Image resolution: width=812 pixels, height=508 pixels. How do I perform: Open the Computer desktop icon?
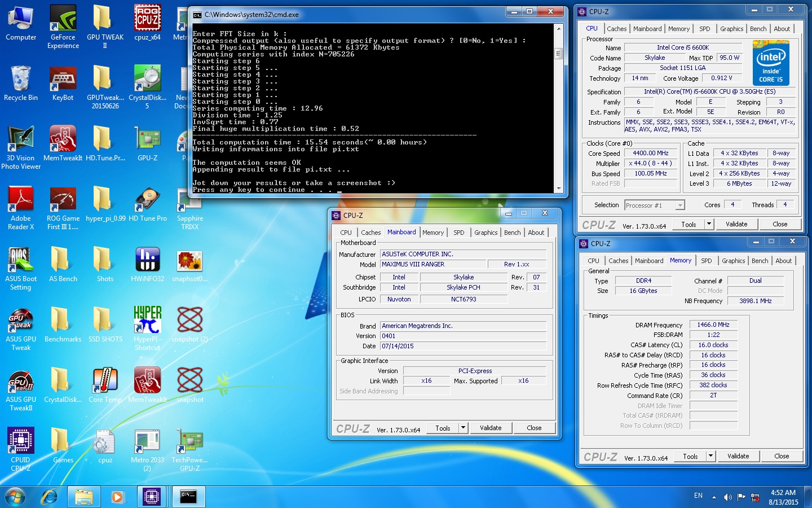tap(21, 23)
